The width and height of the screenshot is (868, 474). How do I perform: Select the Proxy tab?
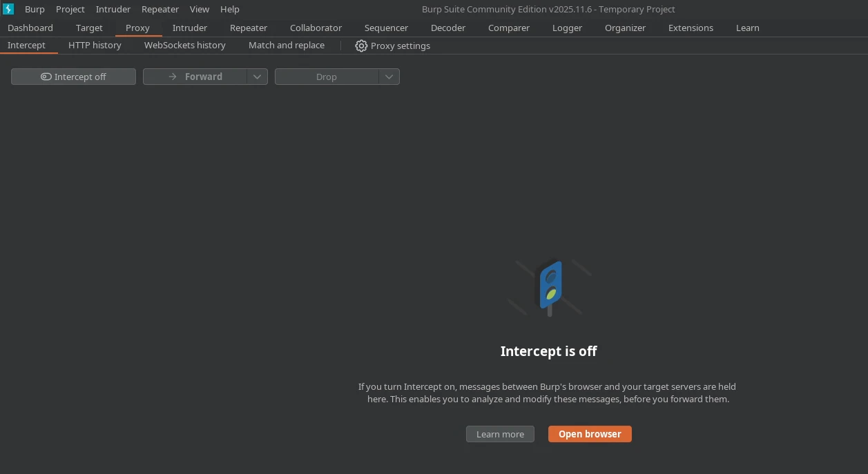pyautogui.click(x=137, y=28)
